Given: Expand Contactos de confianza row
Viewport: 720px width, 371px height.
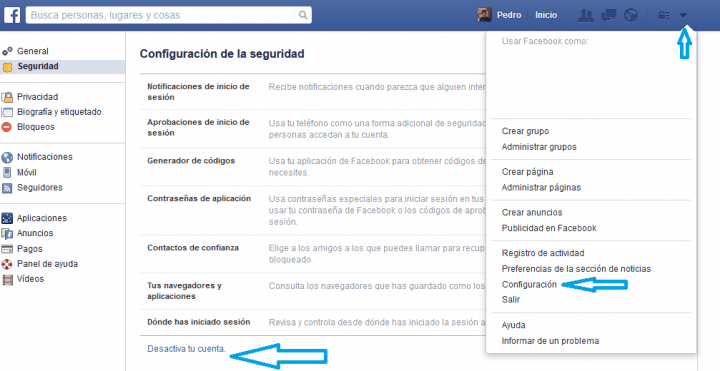Looking at the screenshot, I should tap(313, 254).
